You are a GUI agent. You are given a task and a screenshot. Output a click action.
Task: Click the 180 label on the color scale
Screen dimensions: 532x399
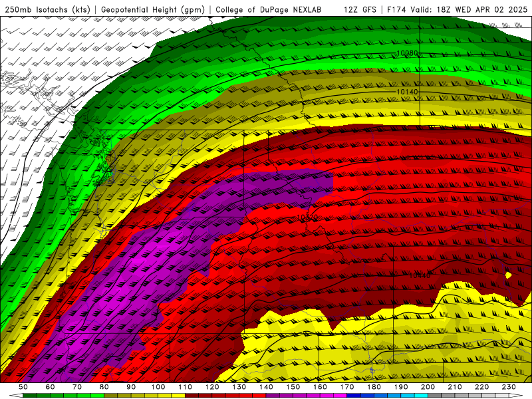(x=374, y=387)
